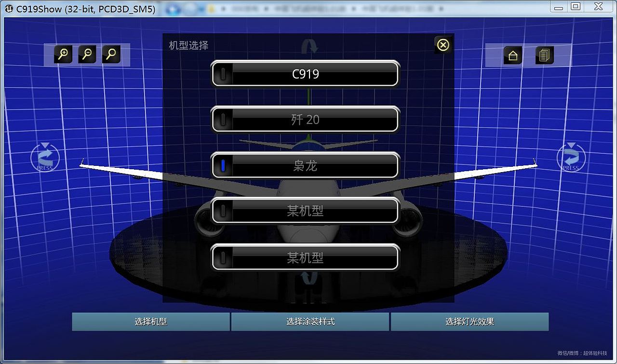Select the last 某机型 option

[x=306, y=257]
